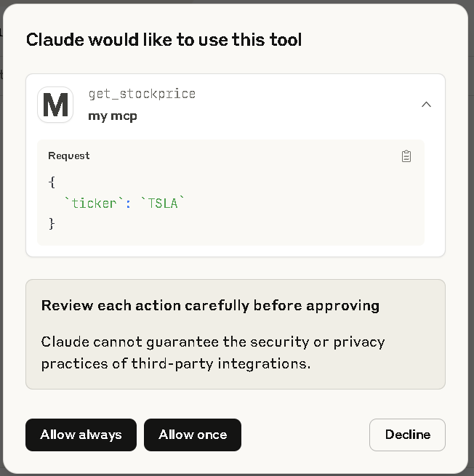Decline the tool request
The image size is (474, 476).
pos(407,435)
